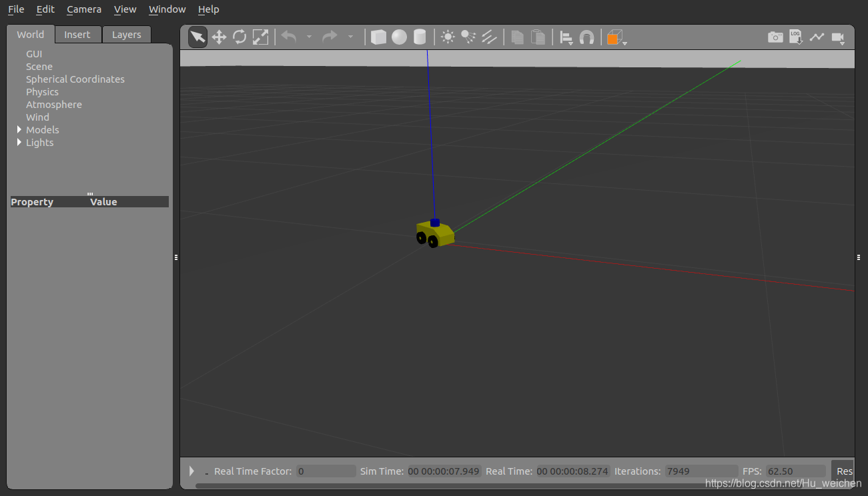Screen dimensions: 868x496
Task: Select Physics in the World tree
Action: (42, 92)
